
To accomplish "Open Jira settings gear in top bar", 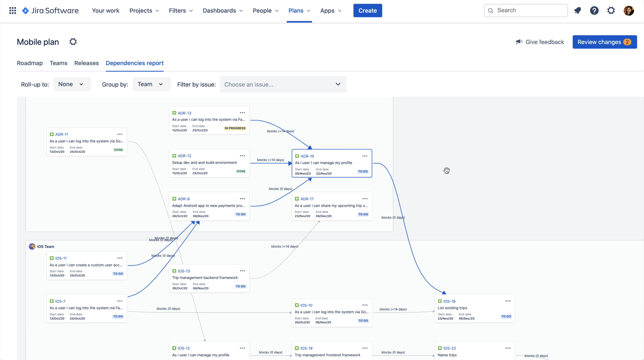I will tap(611, 10).
